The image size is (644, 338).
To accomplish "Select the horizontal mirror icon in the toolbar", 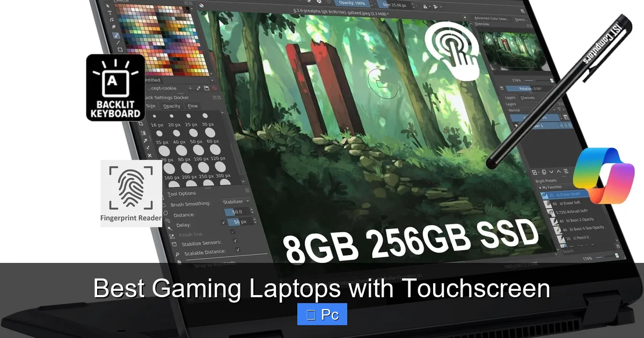I will click(x=426, y=7).
